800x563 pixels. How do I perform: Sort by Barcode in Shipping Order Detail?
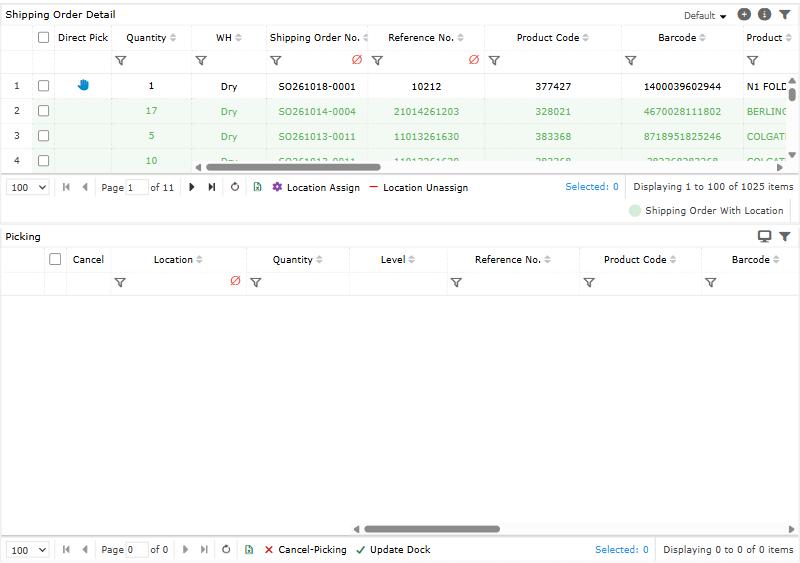tap(702, 38)
